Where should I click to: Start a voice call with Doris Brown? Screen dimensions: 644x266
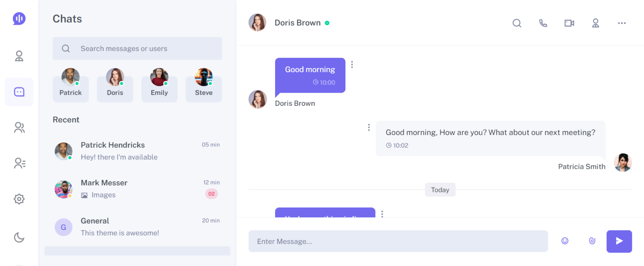coord(543,23)
